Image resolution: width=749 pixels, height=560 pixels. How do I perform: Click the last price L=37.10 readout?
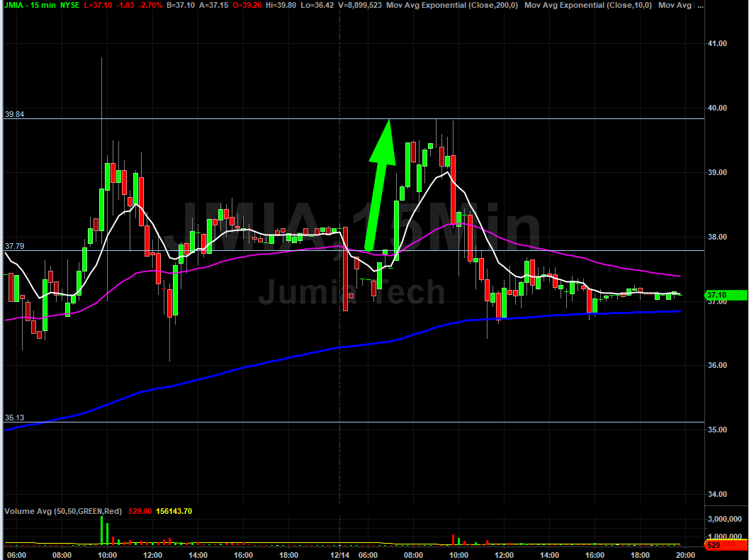point(99,5)
